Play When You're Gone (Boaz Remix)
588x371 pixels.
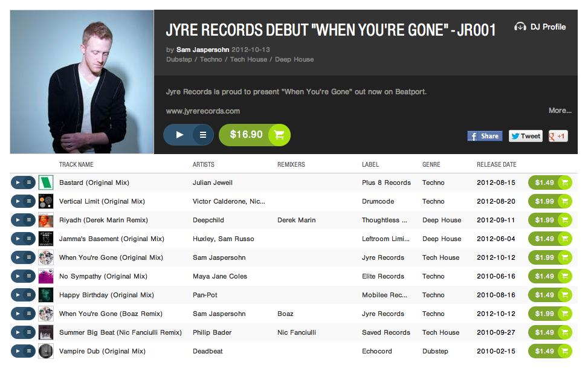18,314
